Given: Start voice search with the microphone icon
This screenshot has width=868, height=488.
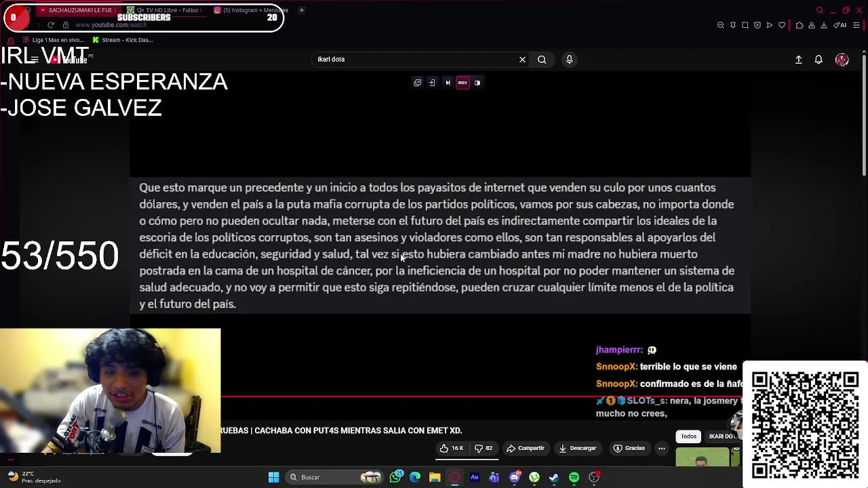Looking at the screenshot, I should coord(570,60).
